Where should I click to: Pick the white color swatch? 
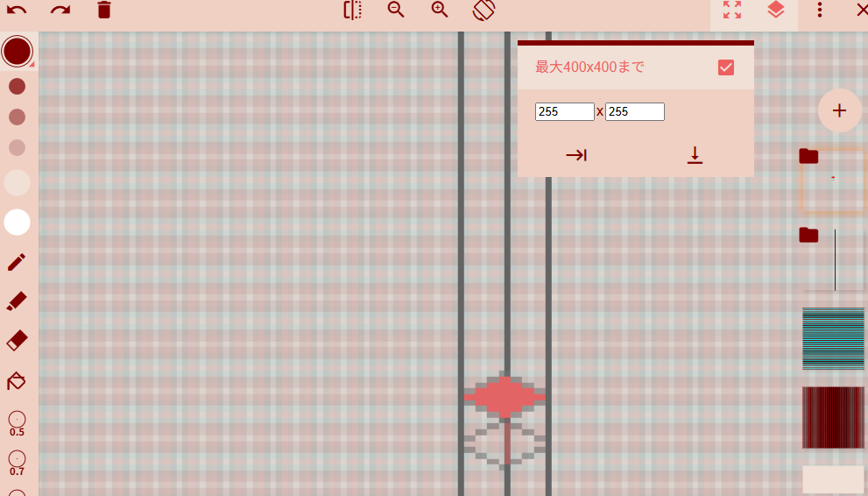[17, 223]
